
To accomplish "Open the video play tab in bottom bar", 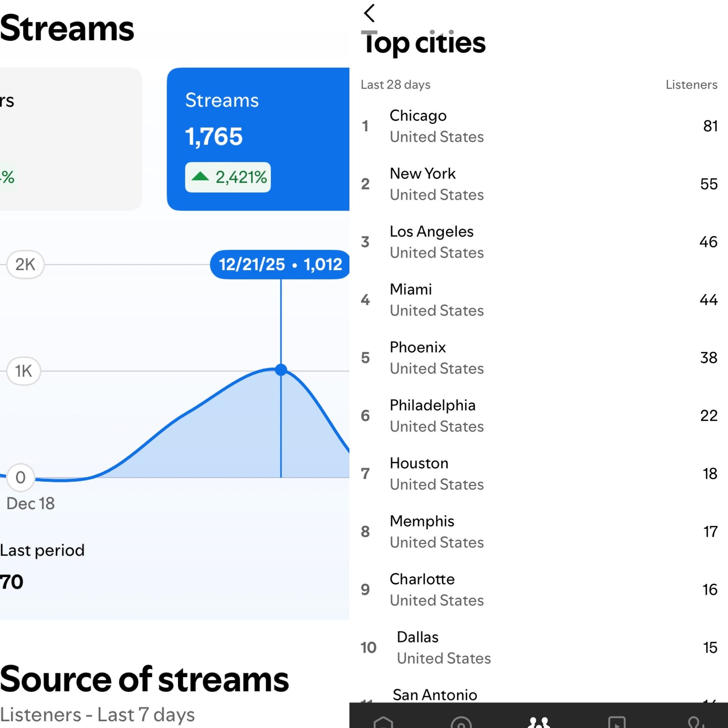I will [617, 722].
